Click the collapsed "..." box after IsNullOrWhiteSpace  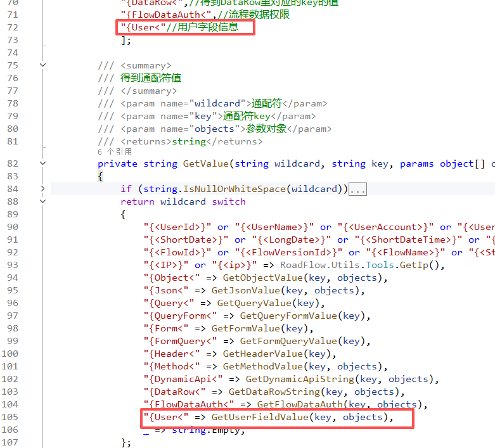click(x=357, y=189)
